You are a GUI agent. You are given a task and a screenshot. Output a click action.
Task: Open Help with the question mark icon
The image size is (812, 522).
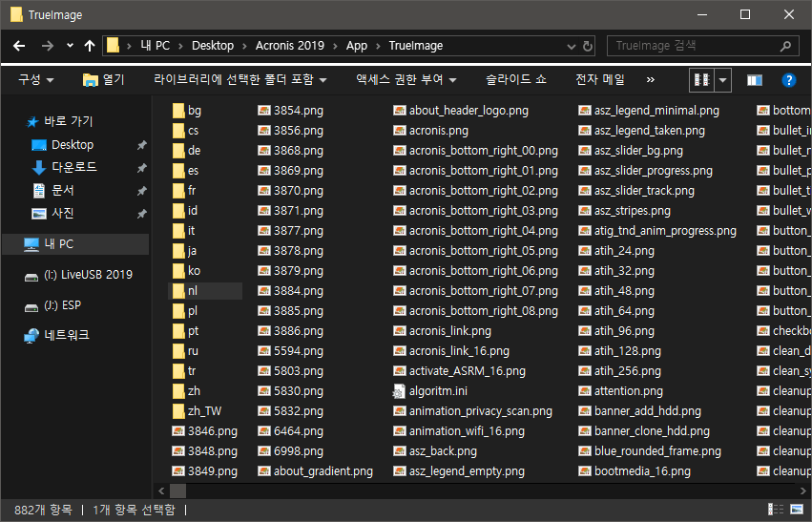click(788, 80)
